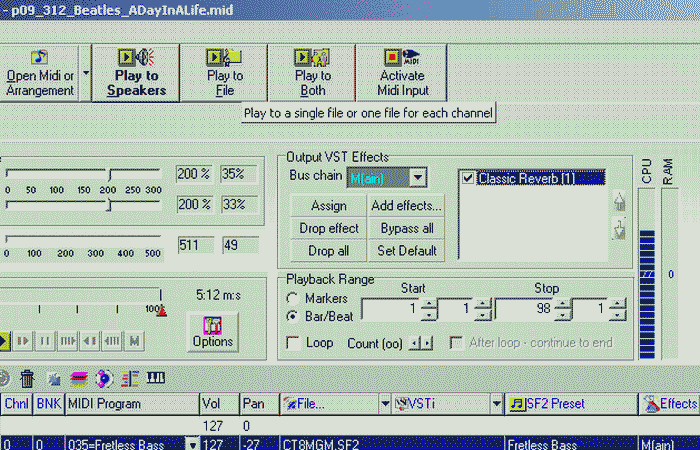Open the Options dialog

click(x=212, y=333)
